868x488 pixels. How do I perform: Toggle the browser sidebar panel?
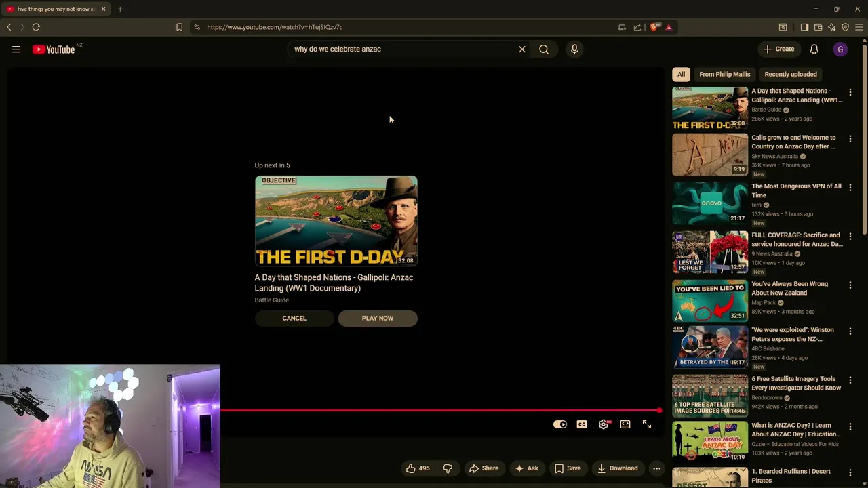click(x=804, y=27)
